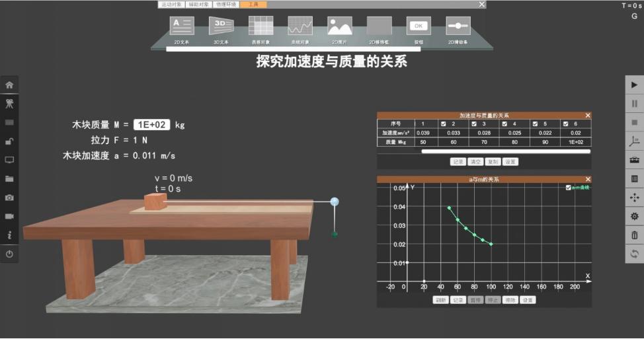Click the 木块质量 M value field
This screenshot has height=339, width=644.
tap(152, 125)
